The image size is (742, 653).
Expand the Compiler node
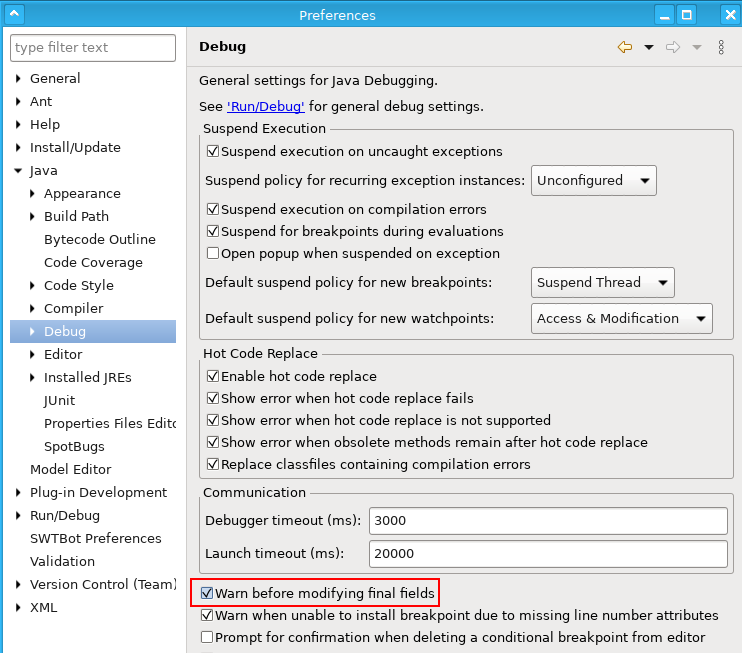(32, 309)
